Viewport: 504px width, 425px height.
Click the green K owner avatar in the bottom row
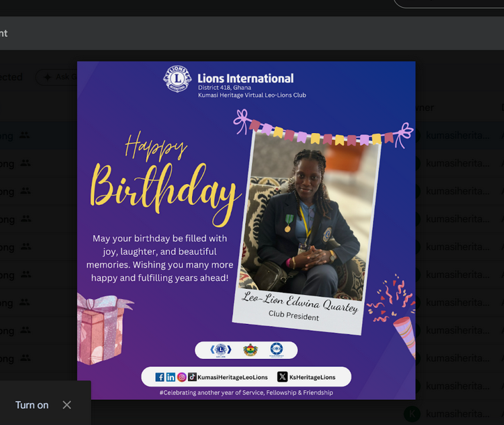[411, 414]
